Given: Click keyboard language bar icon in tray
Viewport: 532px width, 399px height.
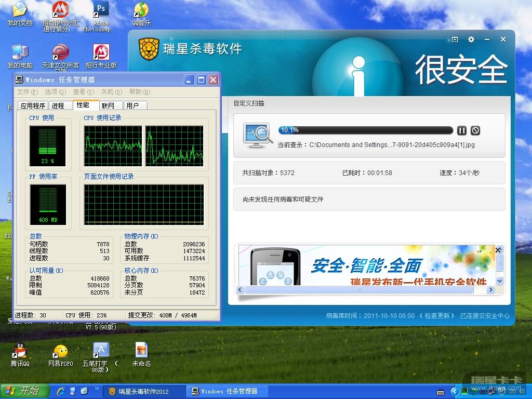Looking at the screenshot, I should point(441,392).
